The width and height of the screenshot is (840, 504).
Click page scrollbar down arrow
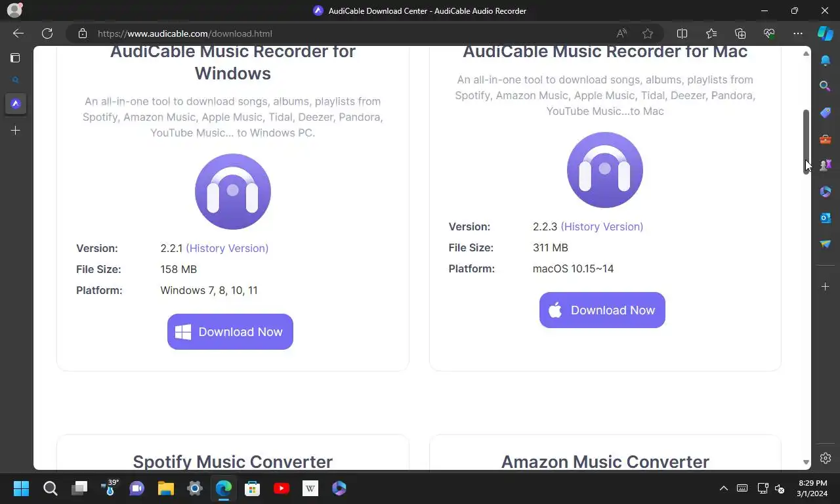click(806, 463)
